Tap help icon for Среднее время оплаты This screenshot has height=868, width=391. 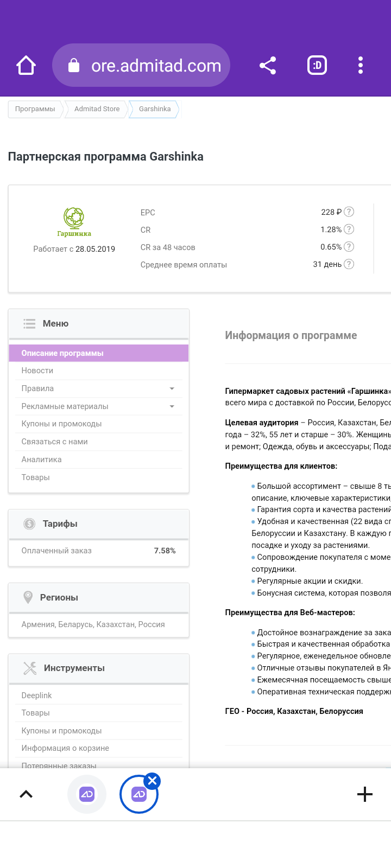click(349, 264)
